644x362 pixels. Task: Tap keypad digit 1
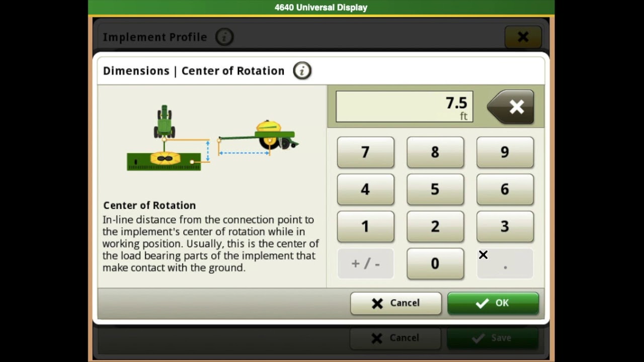click(x=365, y=227)
